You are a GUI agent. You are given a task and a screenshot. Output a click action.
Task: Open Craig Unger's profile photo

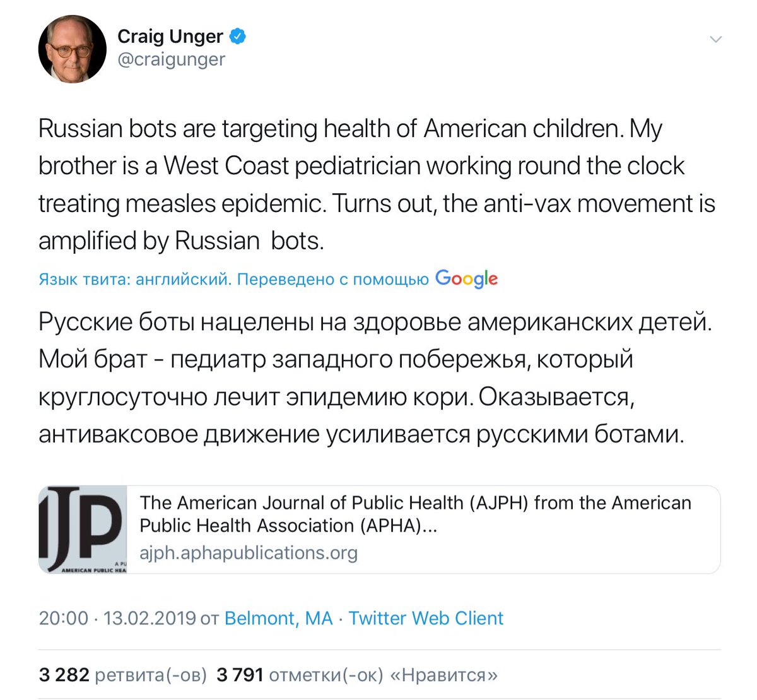73,49
